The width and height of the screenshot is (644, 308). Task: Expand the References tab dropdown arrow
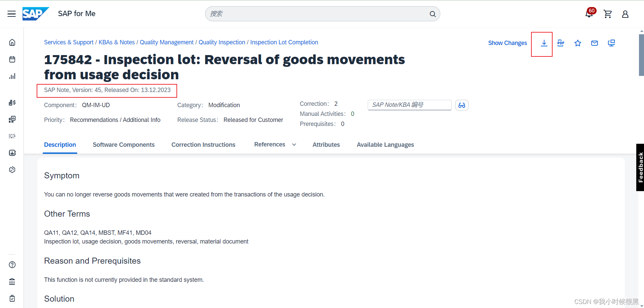[x=294, y=145]
